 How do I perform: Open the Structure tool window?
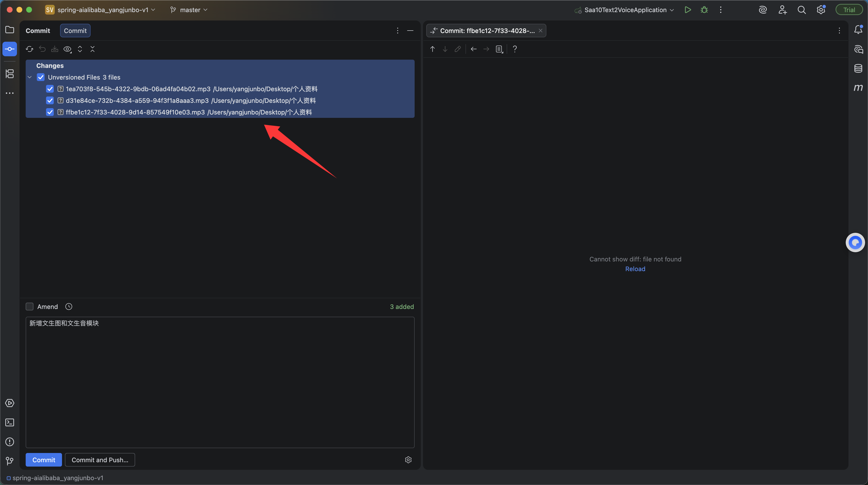click(10, 73)
